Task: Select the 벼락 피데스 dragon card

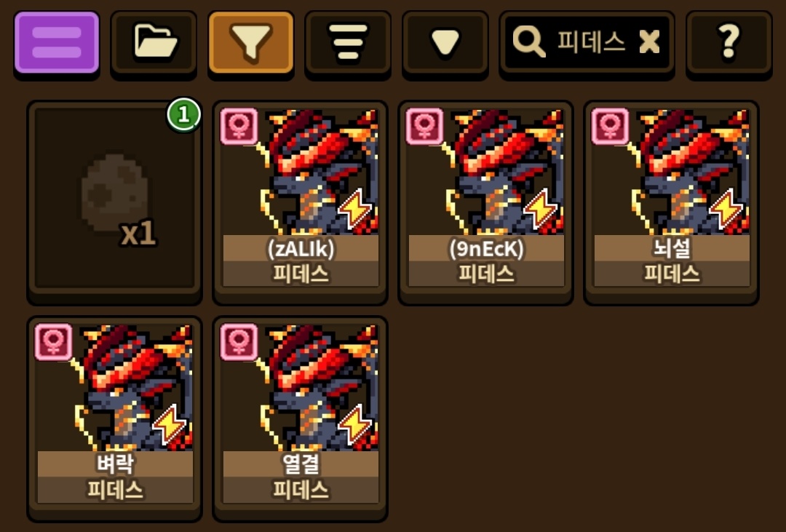Action: pos(115,418)
